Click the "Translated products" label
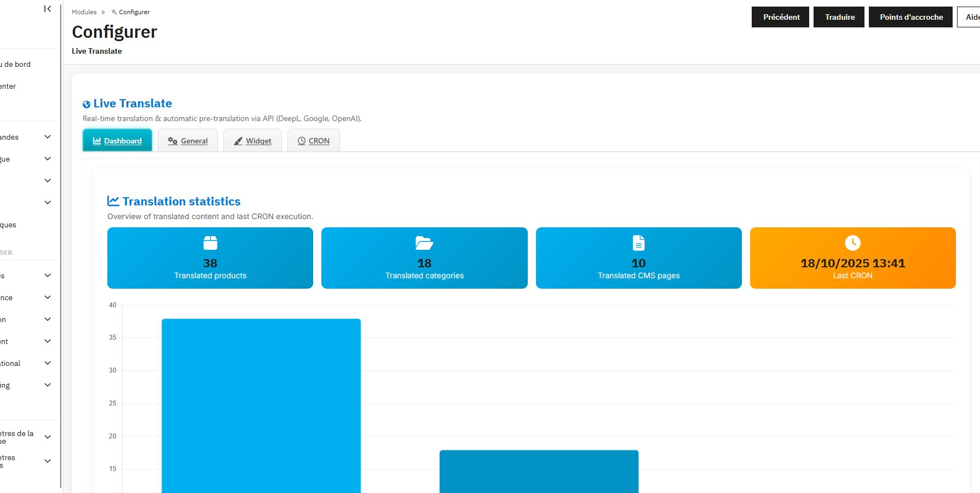Screen dimensions: 980x493 pos(210,276)
